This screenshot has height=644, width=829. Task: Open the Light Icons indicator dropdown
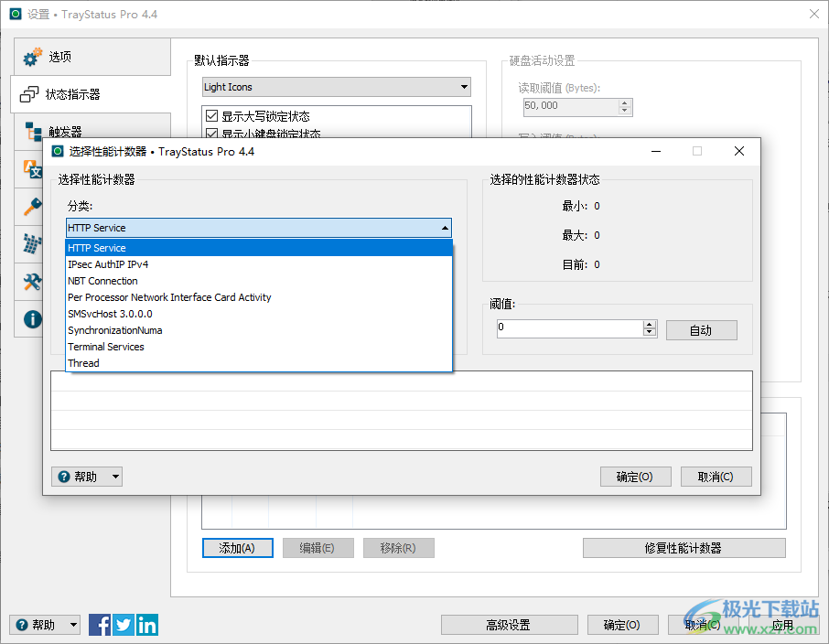(x=463, y=86)
